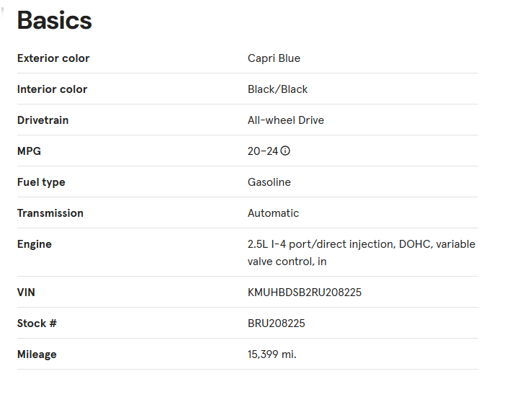The width and height of the screenshot is (520, 420).
Task: Select the VIN number KMUHBDSB2RU208225
Action: 305,292
